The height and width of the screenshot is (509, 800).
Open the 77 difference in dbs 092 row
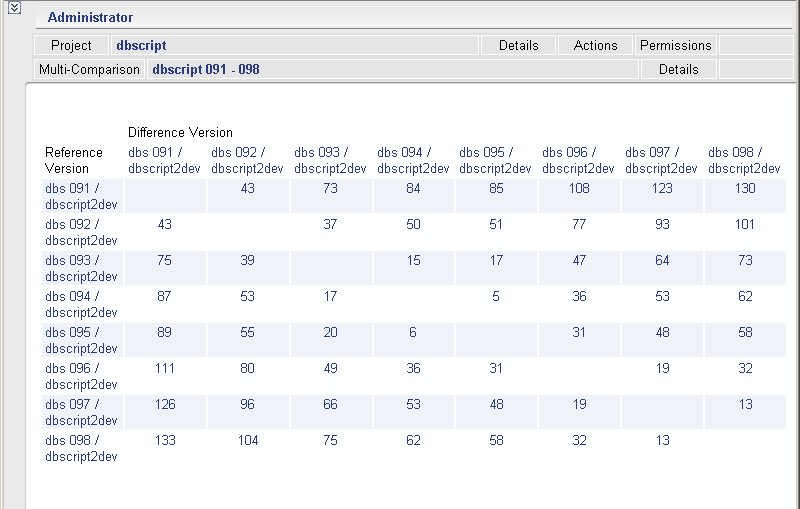[x=579, y=224]
